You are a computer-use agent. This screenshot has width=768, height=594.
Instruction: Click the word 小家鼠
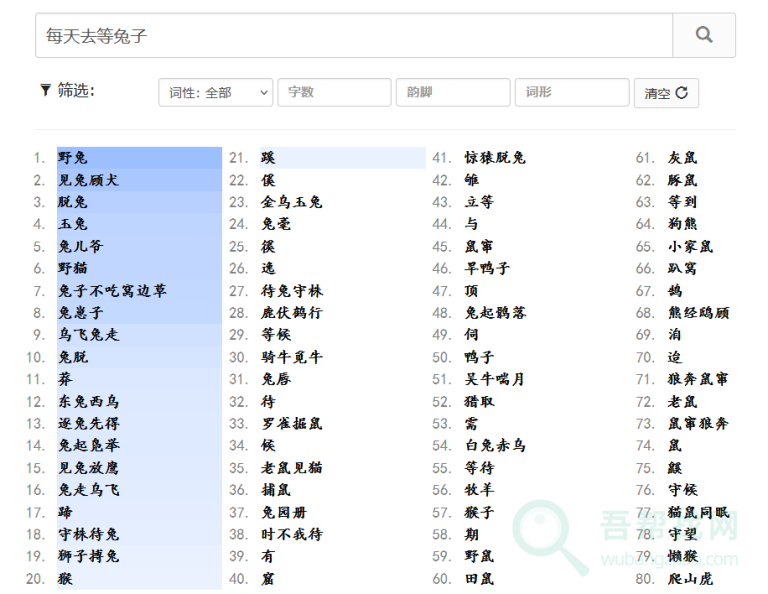click(690, 246)
